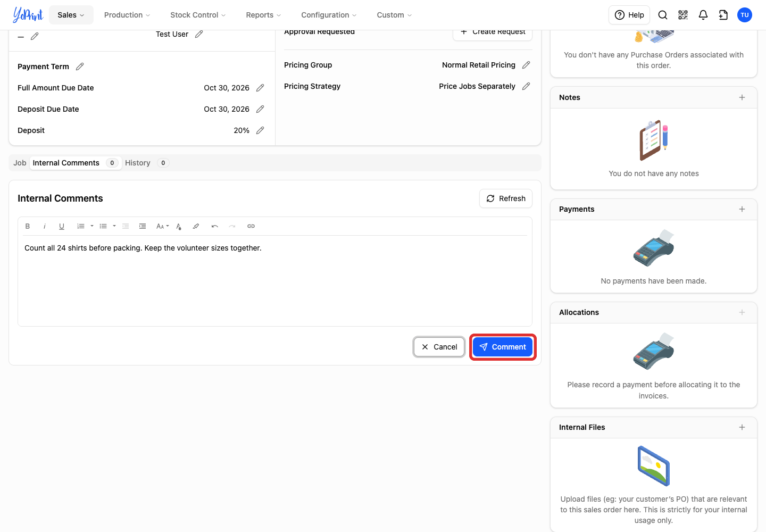
Task: Redo the edit in comment editor
Action: coord(232,226)
